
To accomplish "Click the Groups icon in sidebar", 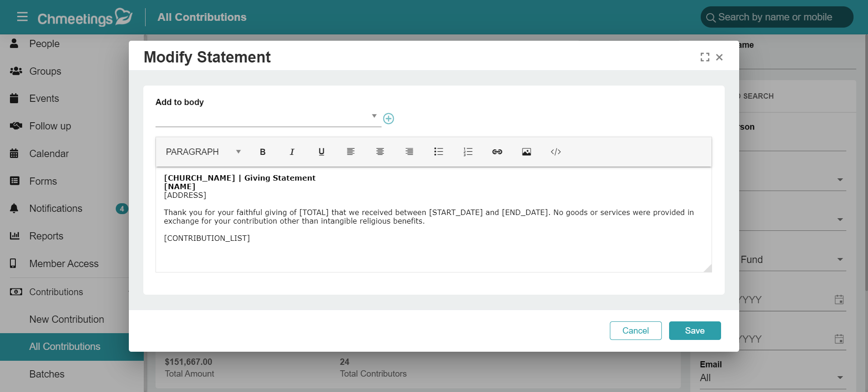I will 16,71.
